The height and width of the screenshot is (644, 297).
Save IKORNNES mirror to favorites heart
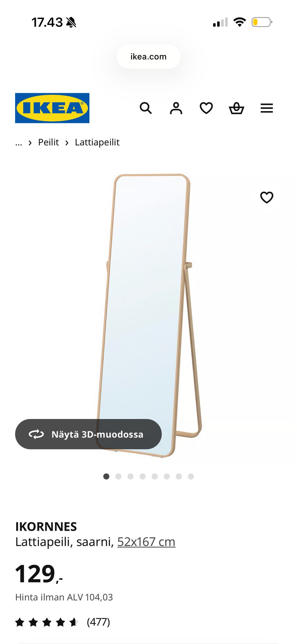coord(267,197)
